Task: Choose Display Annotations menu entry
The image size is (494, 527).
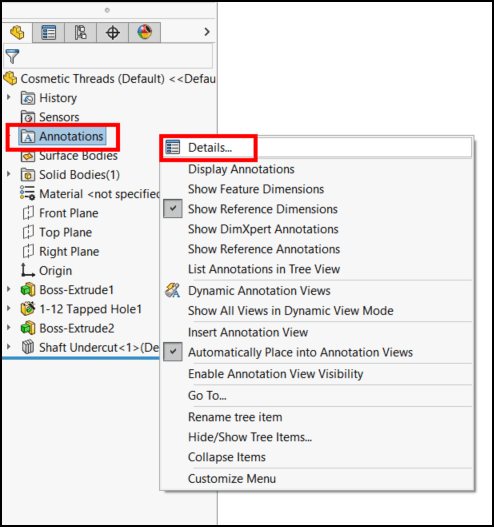Action: [241, 169]
